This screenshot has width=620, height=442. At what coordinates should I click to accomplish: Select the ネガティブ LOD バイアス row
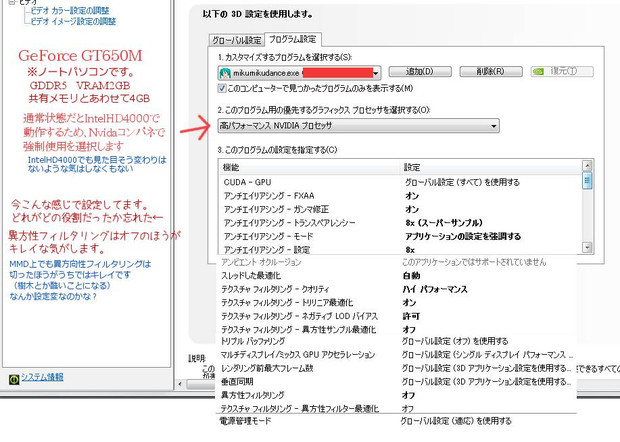click(x=397, y=316)
